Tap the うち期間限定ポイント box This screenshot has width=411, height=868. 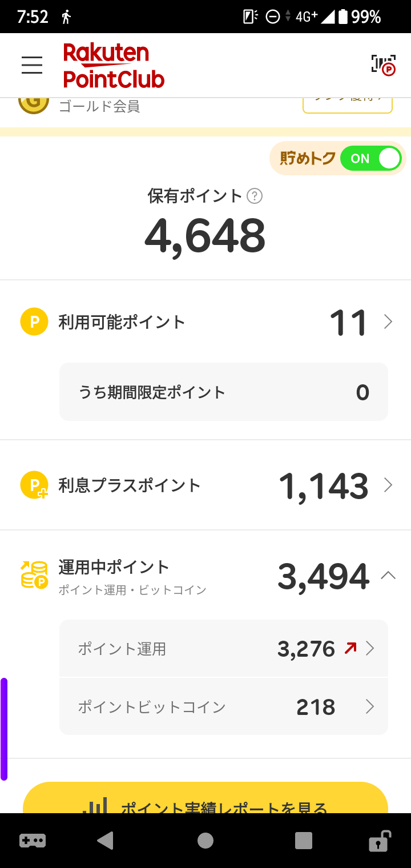(224, 392)
